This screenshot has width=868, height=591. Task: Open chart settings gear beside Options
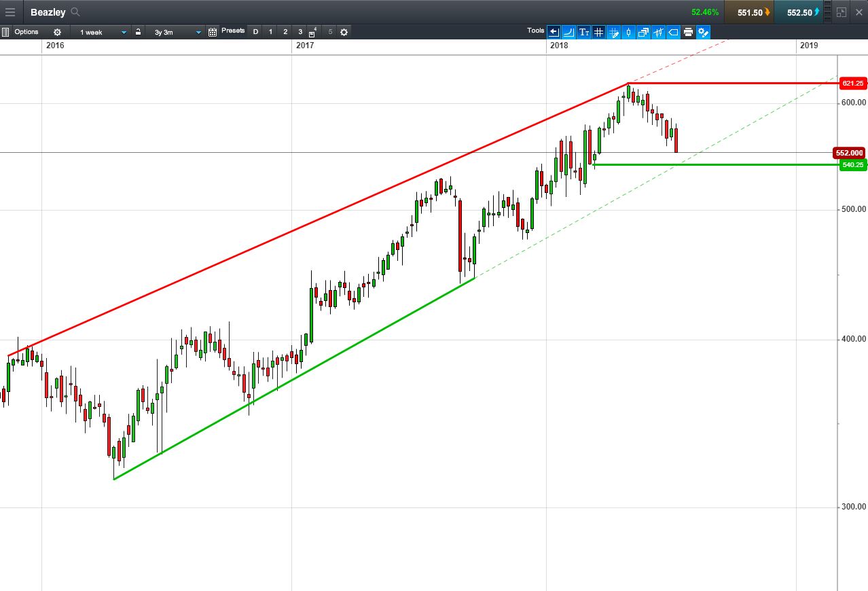[57, 32]
